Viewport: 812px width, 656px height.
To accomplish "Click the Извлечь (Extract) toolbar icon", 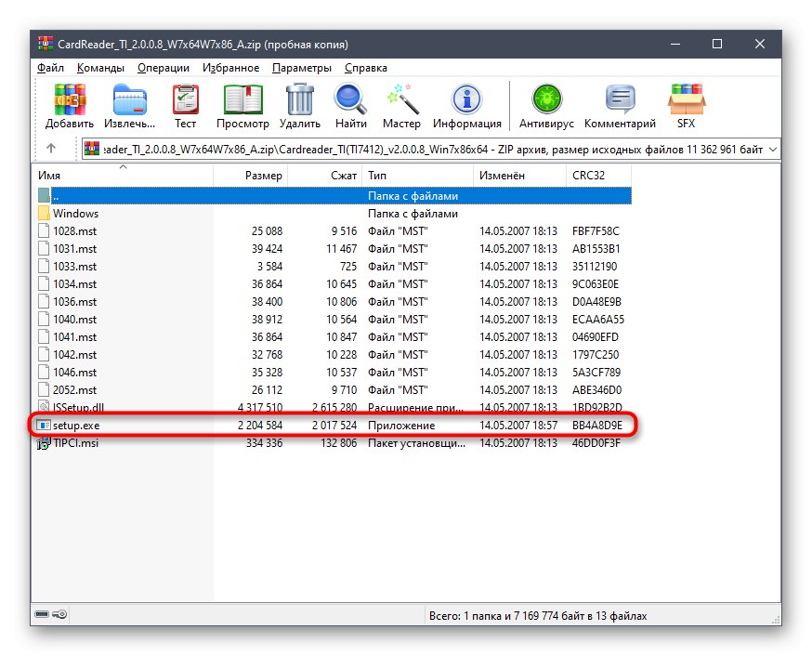I will click(129, 98).
